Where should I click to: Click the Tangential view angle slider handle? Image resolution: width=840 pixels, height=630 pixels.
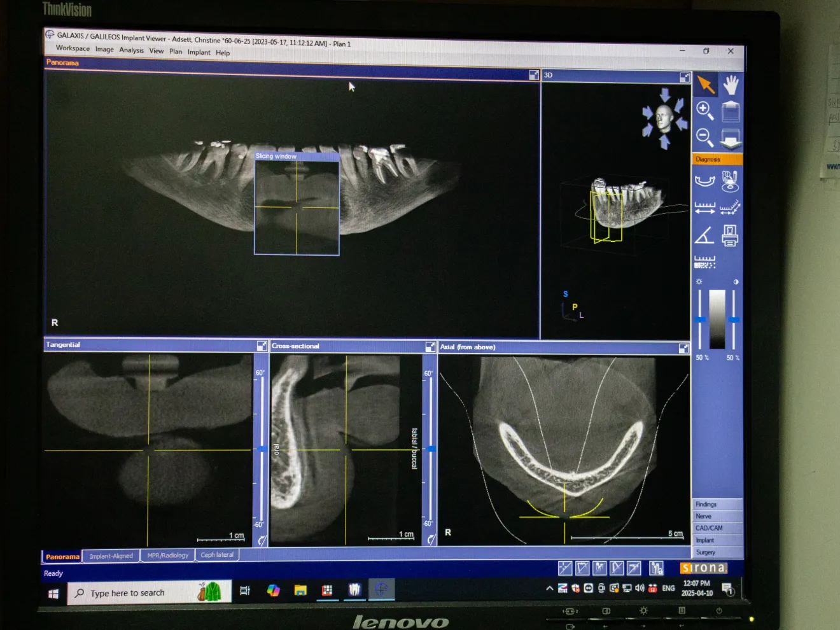[262, 449]
